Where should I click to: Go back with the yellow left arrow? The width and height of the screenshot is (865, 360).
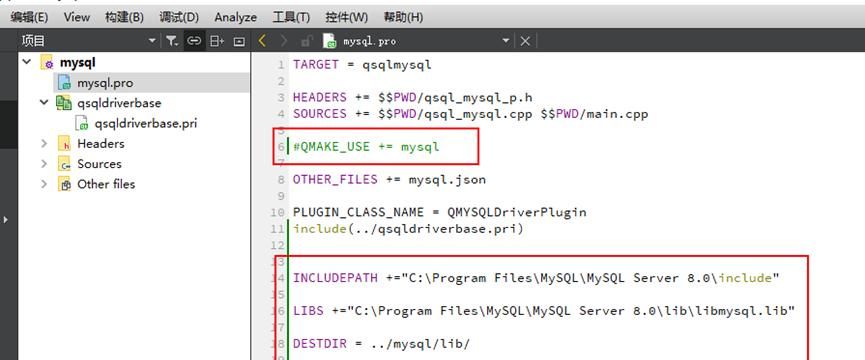pyautogui.click(x=262, y=41)
